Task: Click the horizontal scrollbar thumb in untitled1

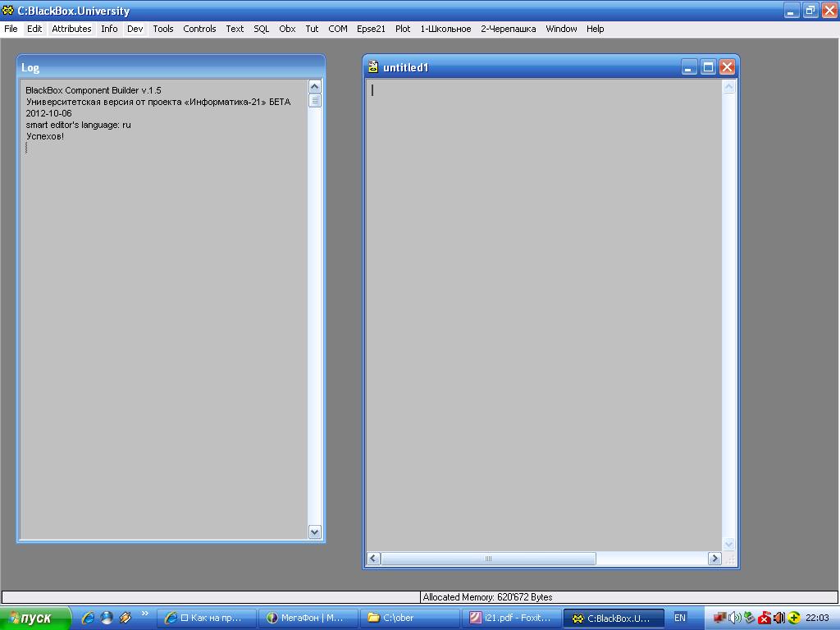Action: (488, 559)
